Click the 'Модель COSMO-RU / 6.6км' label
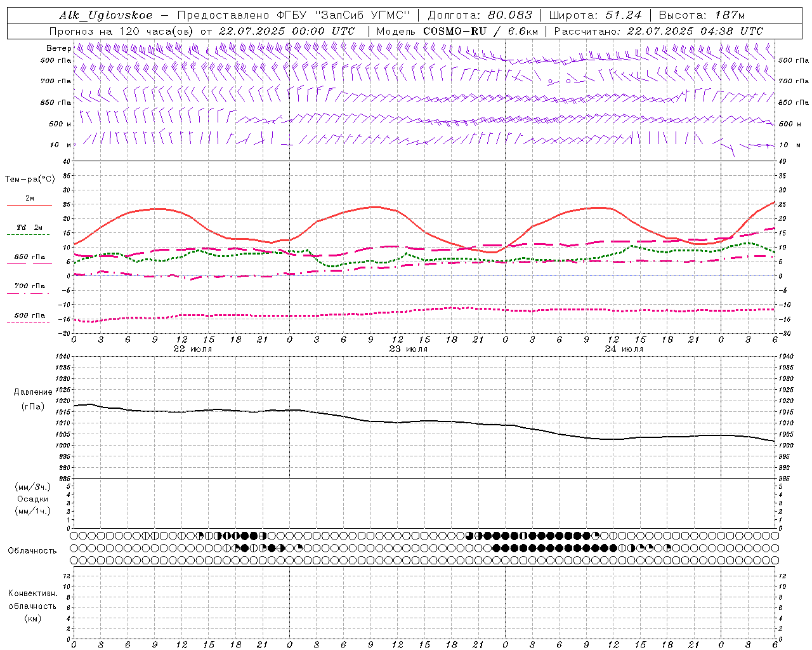The image size is (812, 650). [x=457, y=31]
